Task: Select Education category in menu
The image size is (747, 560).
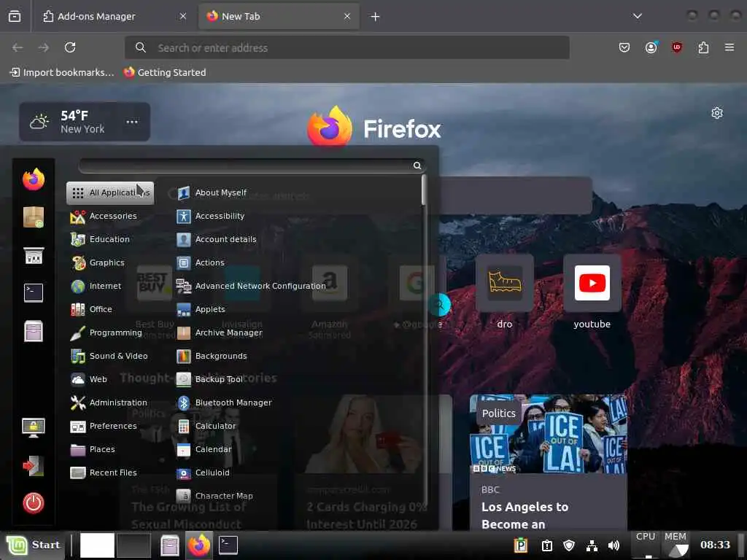Action: [110, 239]
